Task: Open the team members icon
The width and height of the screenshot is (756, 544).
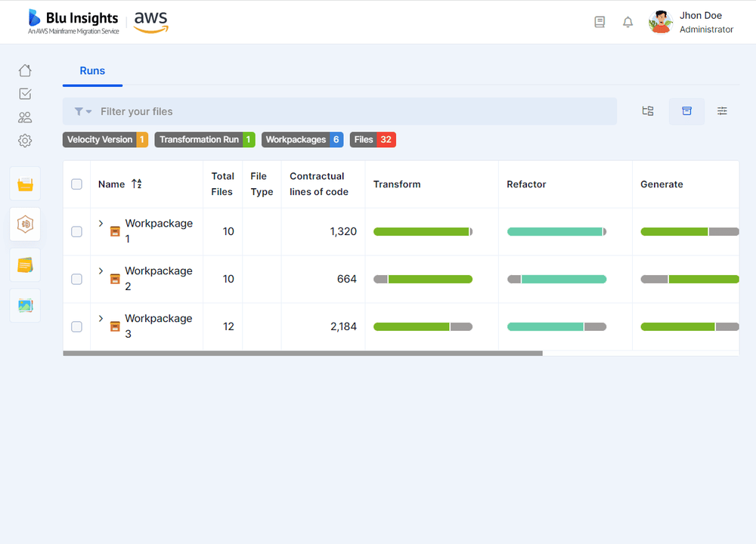Action: click(24, 117)
